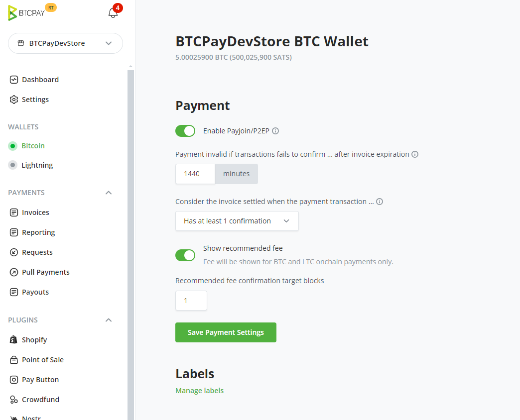Select the Pull Payments icon
The height and width of the screenshot is (420, 520).
14,272
